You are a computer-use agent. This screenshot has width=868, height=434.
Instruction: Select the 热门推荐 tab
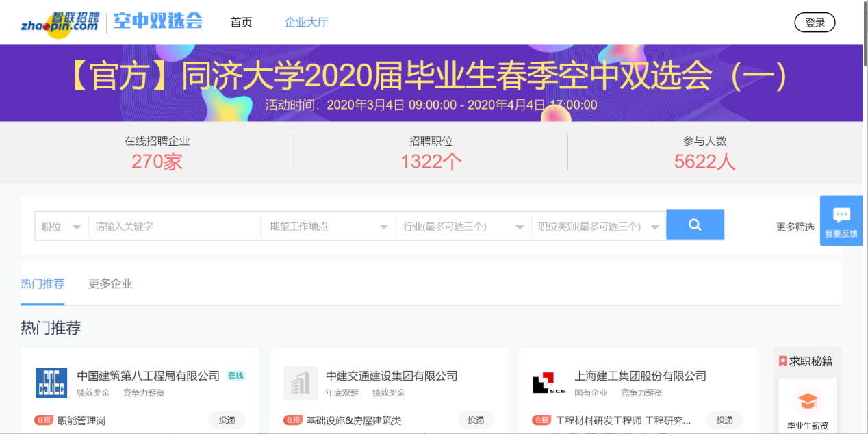point(42,283)
